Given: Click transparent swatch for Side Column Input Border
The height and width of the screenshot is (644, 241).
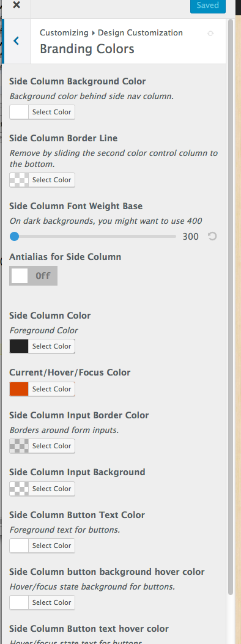Looking at the screenshot, I should [20, 446].
